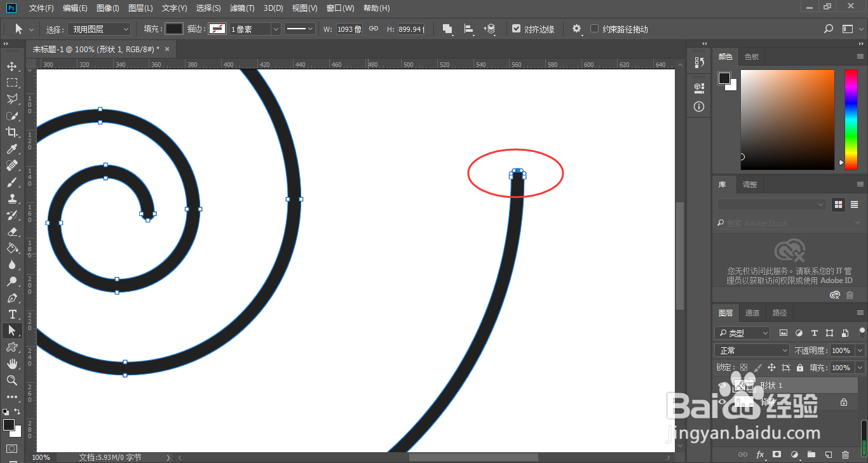Toggle lock transparent pixels

743,368
